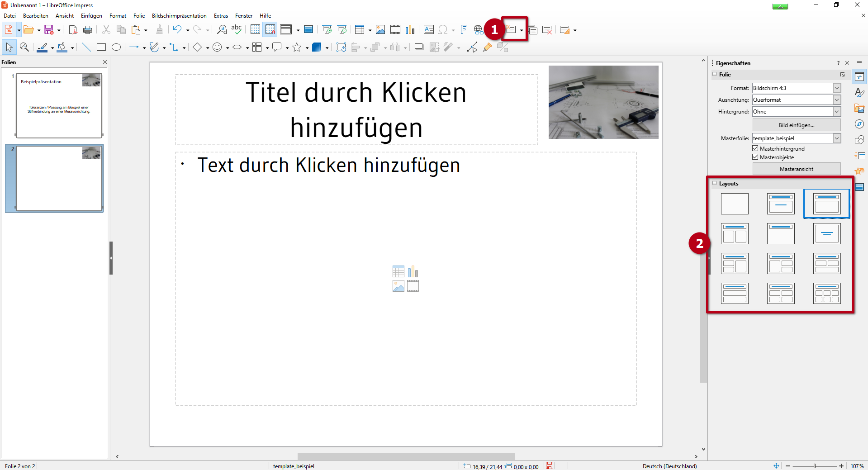
Task: Insert a chart
Action: point(410,29)
